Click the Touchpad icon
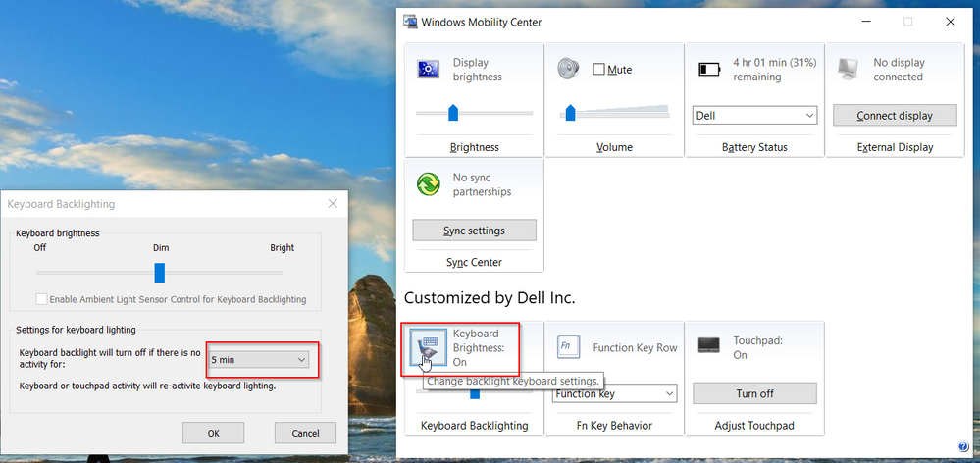The width and height of the screenshot is (980, 463). click(x=708, y=343)
